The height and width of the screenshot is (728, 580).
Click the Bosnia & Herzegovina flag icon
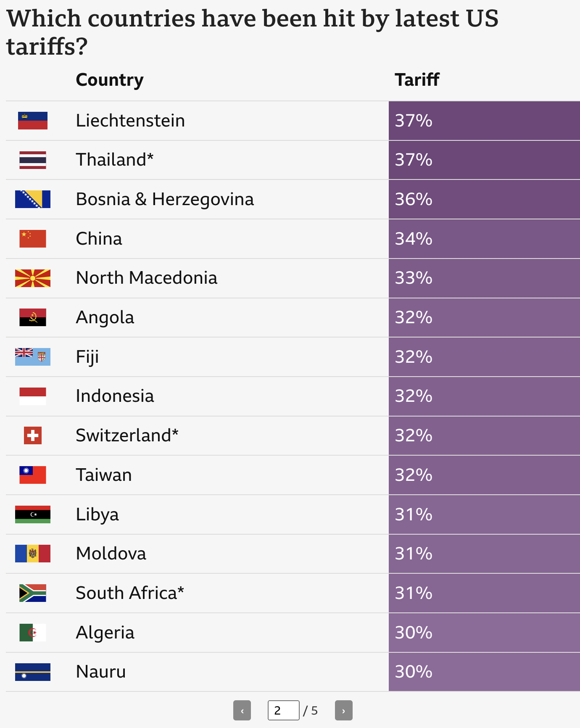[33, 199]
